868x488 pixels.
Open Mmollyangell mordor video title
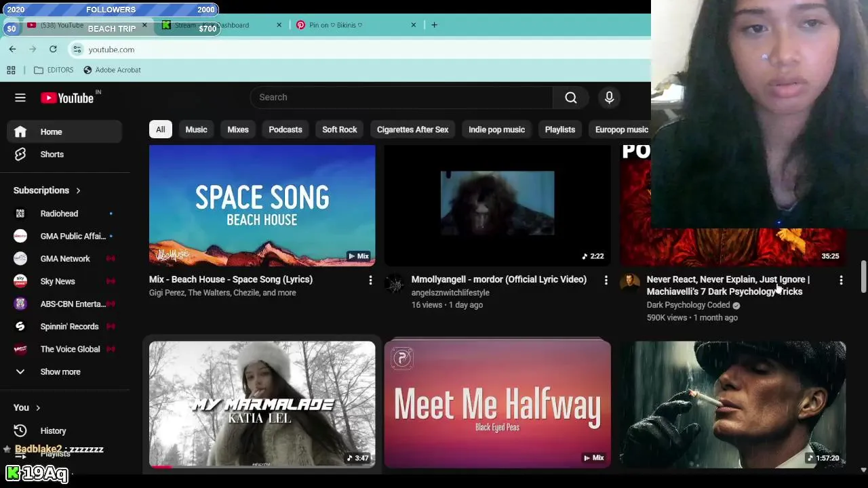(x=498, y=279)
